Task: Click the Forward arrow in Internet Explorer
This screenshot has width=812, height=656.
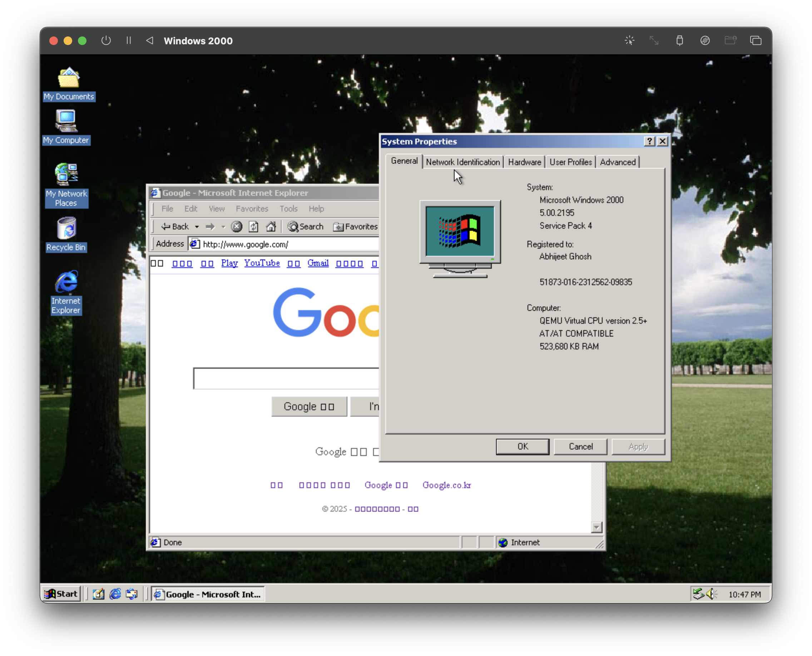Action: pos(210,227)
